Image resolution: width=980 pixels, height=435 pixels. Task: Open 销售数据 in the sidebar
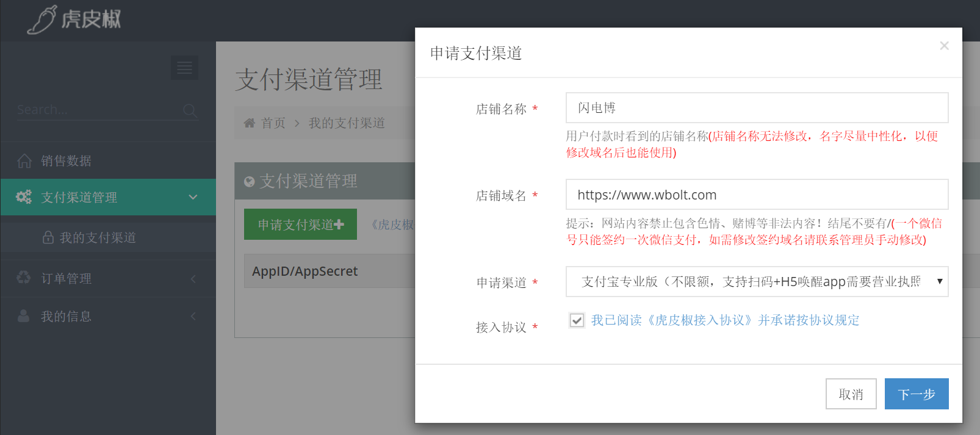coord(108,160)
